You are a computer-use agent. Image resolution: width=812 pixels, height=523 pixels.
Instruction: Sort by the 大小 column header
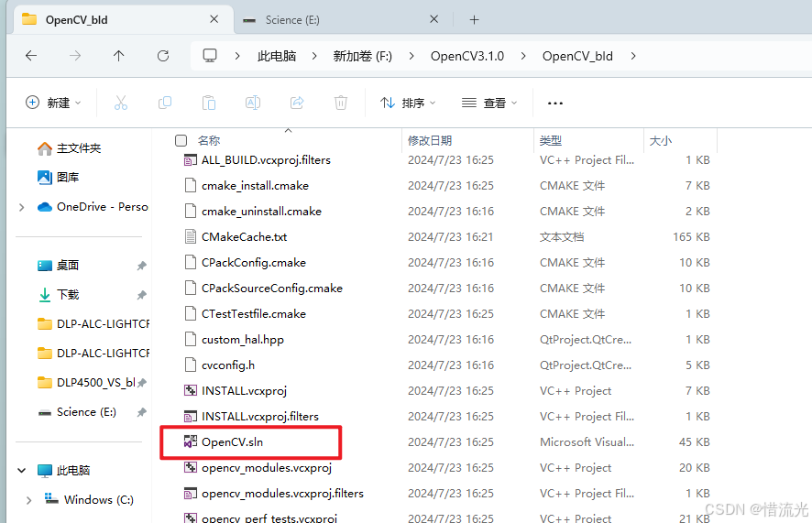660,140
